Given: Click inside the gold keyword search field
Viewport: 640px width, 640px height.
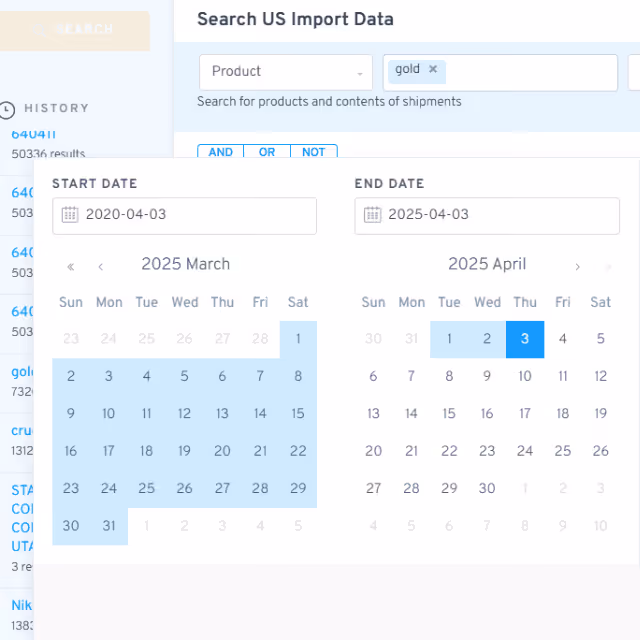Looking at the screenshot, I should coord(531,73).
